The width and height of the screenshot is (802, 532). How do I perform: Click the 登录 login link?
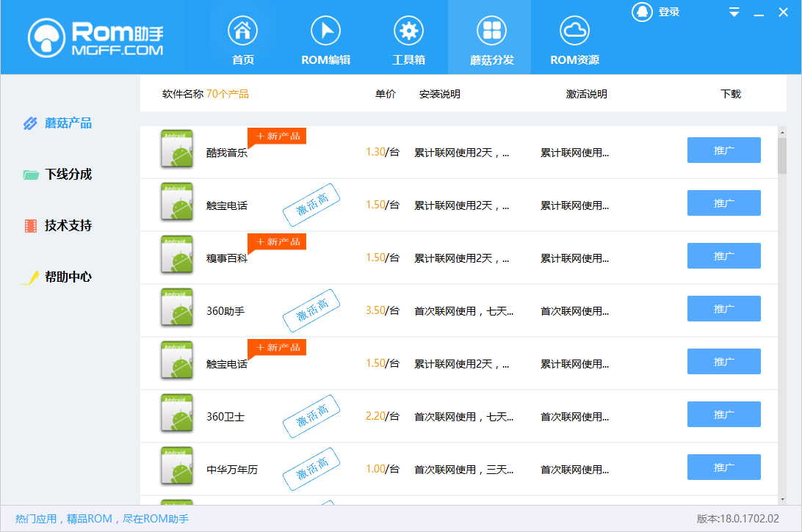coord(669,12)
